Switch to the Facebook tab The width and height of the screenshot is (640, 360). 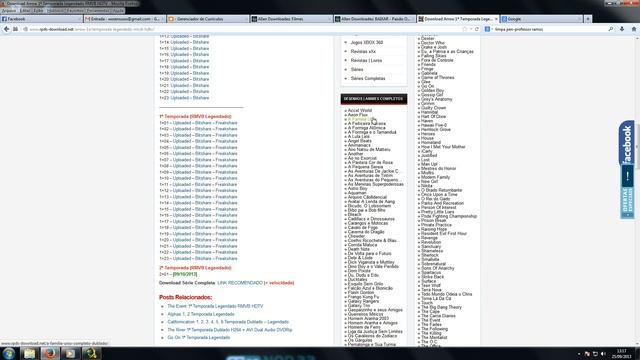point(41,19)
